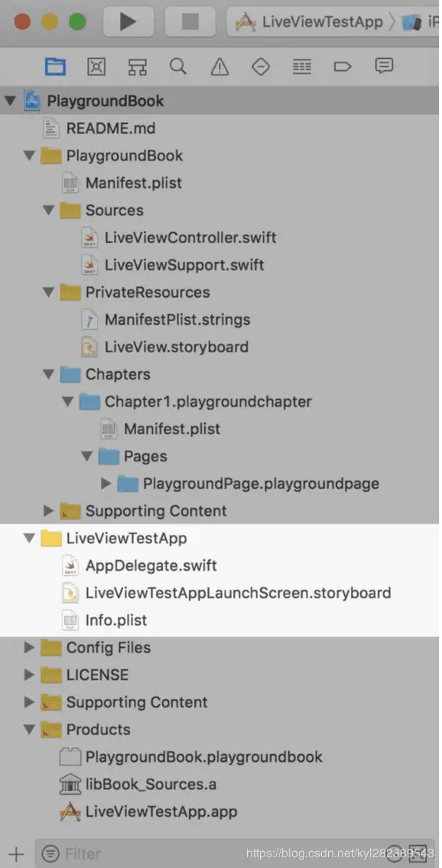Screen dimensions: 442x868
Task: Expand the Config Files folder
Action: coord(29,647)
